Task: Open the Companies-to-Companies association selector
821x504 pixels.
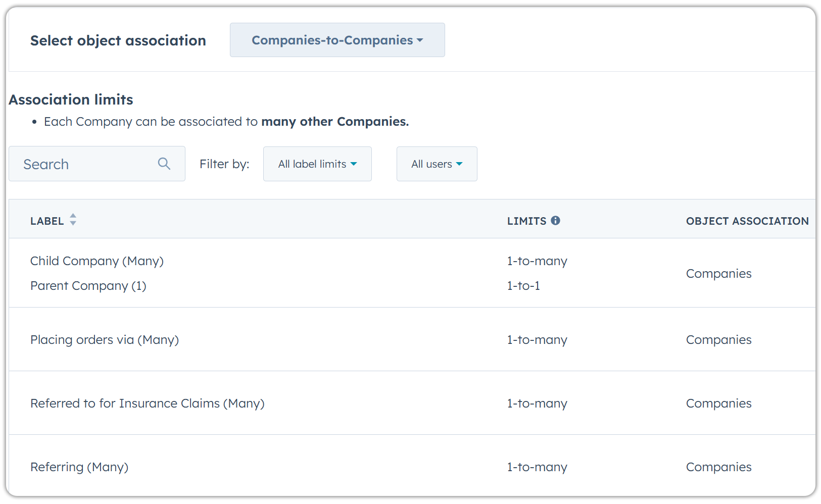Action: 336,40
